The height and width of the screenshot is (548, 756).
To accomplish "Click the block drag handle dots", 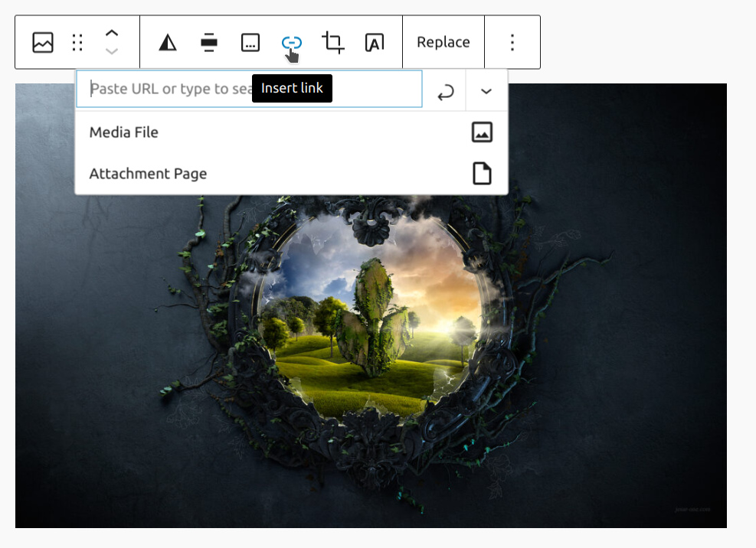I will (77, 42).
